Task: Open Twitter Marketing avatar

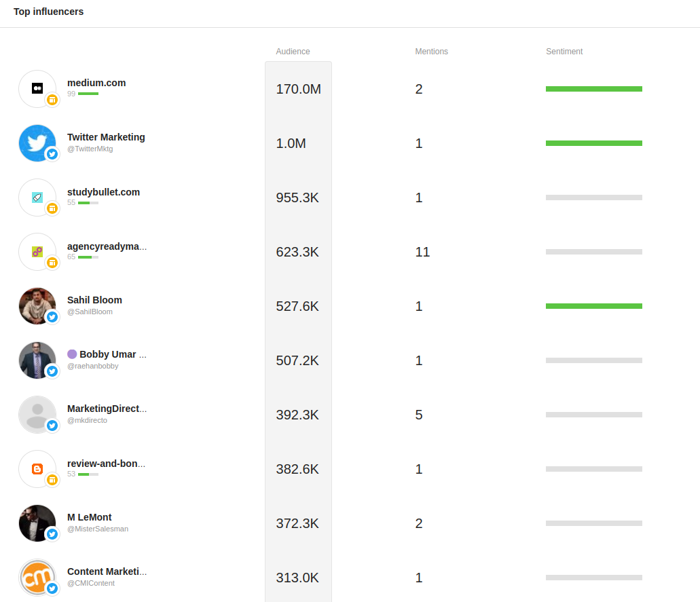Action: [x=37, y=143]
